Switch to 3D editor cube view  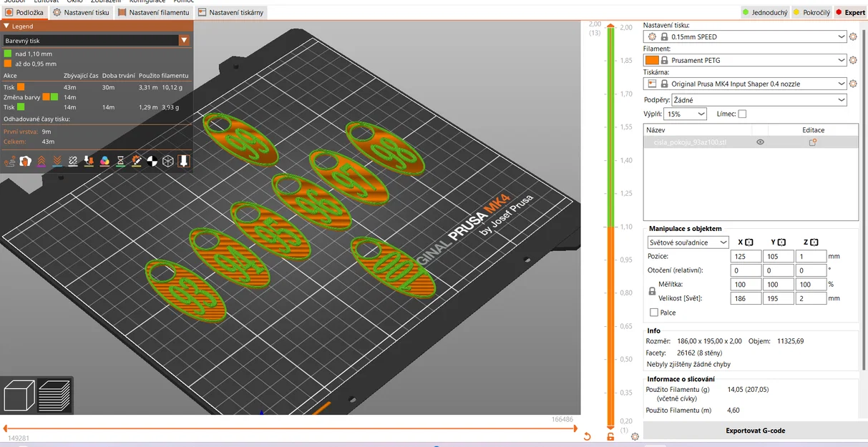point(19,396)
